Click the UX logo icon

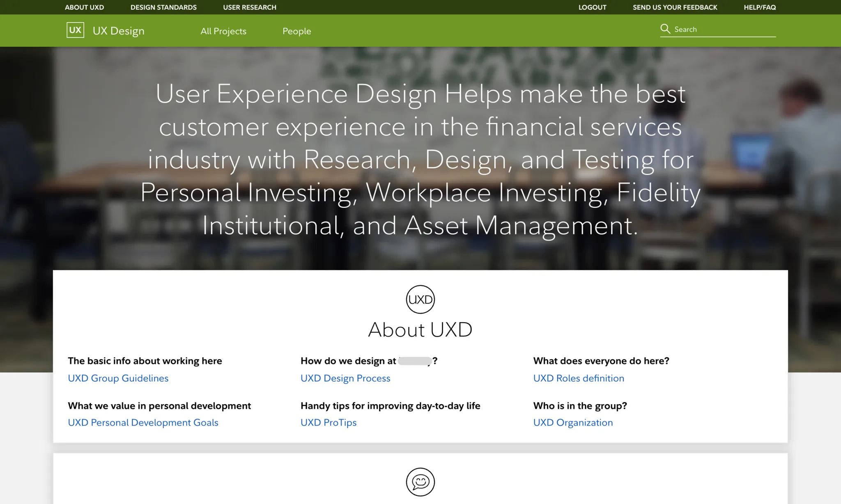pyautogui.click(x=75, y=30)
